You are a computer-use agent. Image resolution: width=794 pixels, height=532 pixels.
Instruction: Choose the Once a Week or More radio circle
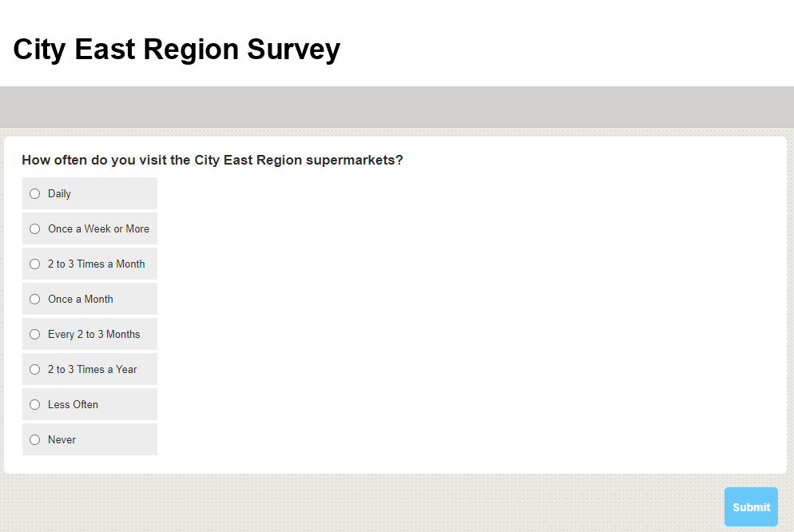[x=34, y=228]
